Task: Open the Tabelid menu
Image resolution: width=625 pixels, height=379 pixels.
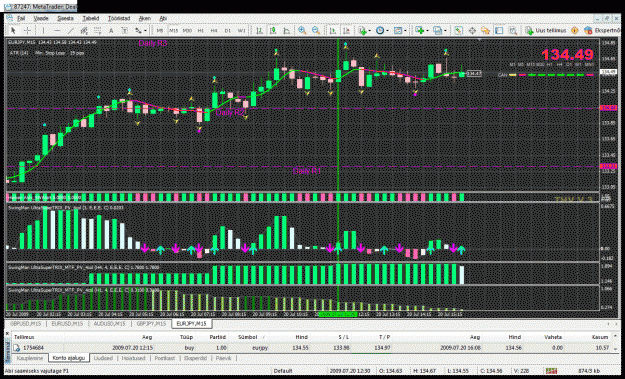Action: click(91, 18)
